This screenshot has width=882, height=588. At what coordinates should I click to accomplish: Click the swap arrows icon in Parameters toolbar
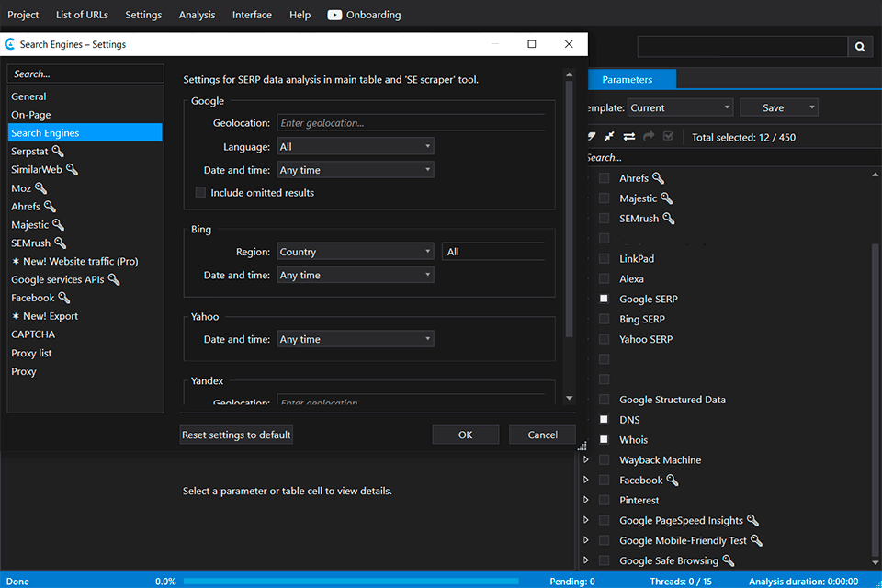click(629, 137)
